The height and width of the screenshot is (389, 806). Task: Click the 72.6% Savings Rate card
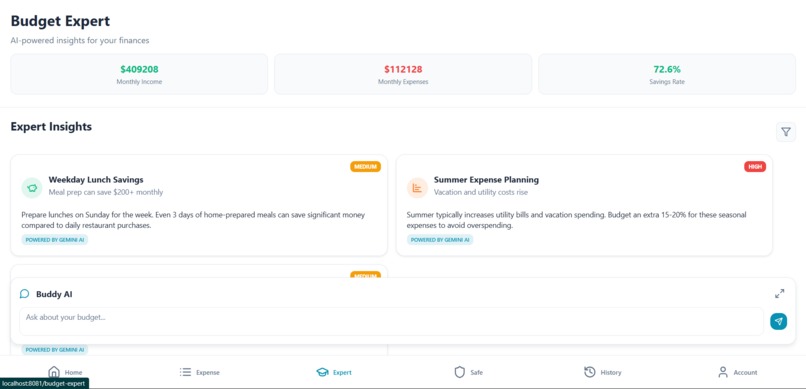(667, 74)
